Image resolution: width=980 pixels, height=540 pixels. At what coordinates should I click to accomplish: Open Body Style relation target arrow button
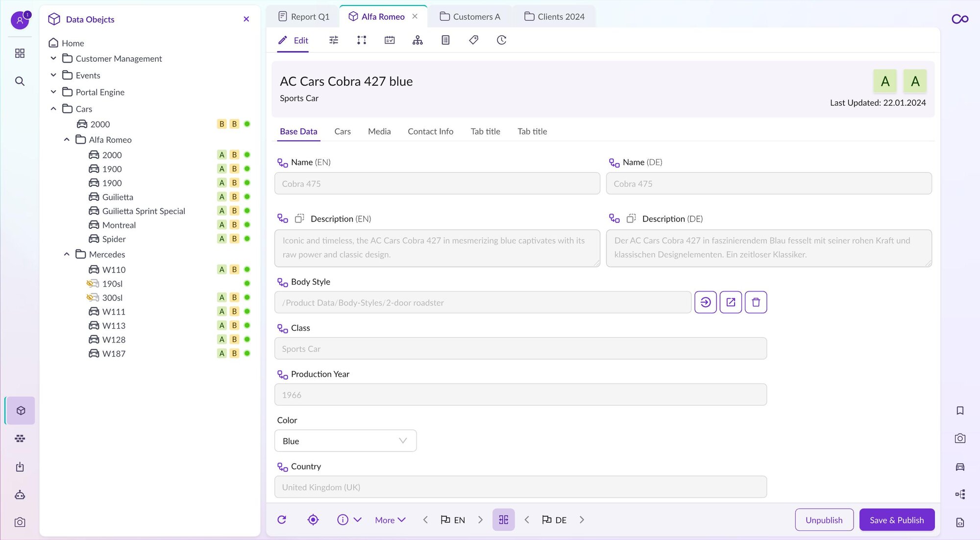click(x=706, y=302)
